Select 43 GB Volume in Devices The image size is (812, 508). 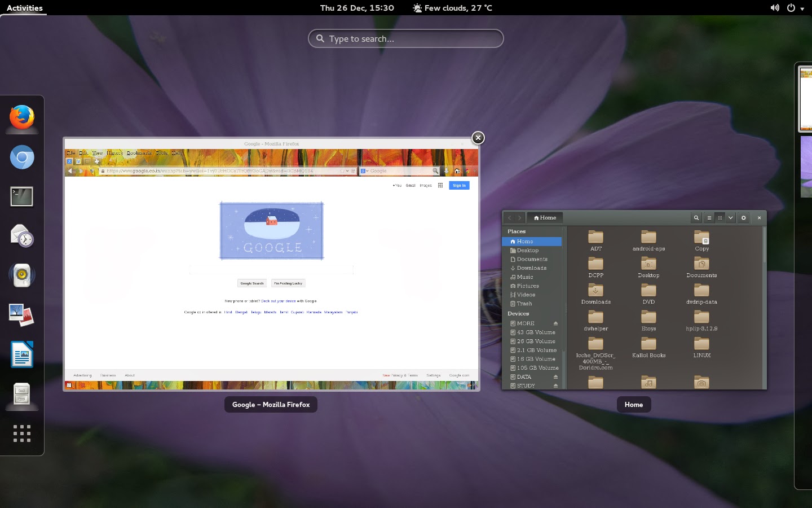tap(532, 332)
